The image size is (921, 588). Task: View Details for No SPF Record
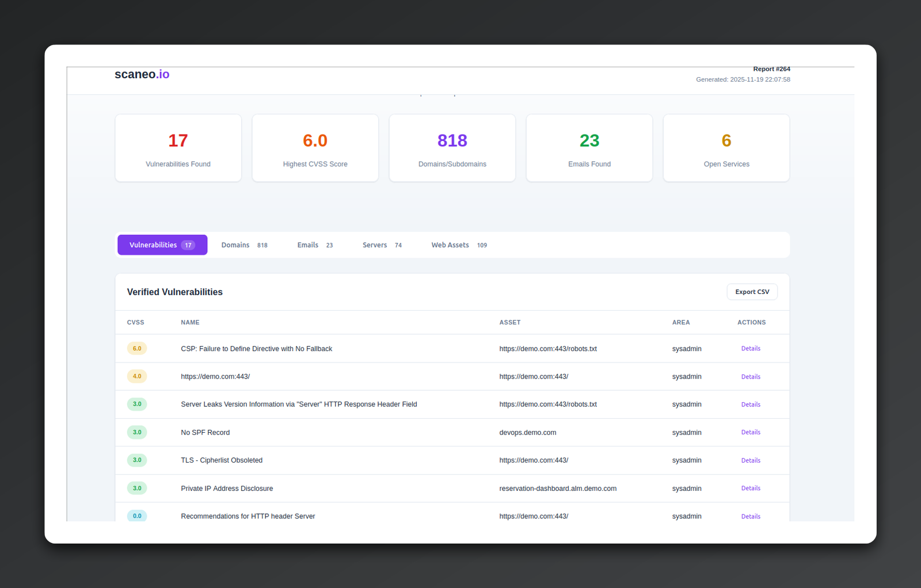click(x=751, y=433)
